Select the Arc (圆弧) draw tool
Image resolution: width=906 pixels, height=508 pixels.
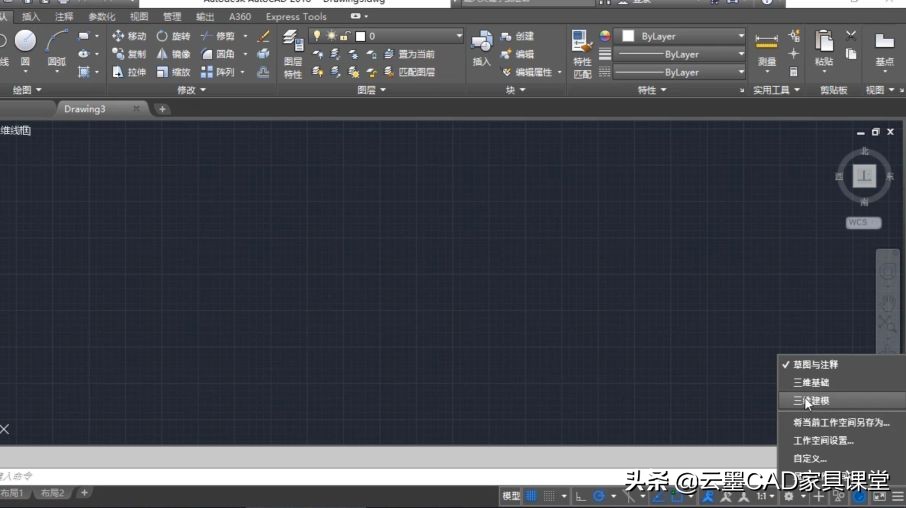click(x=58, y=47)
